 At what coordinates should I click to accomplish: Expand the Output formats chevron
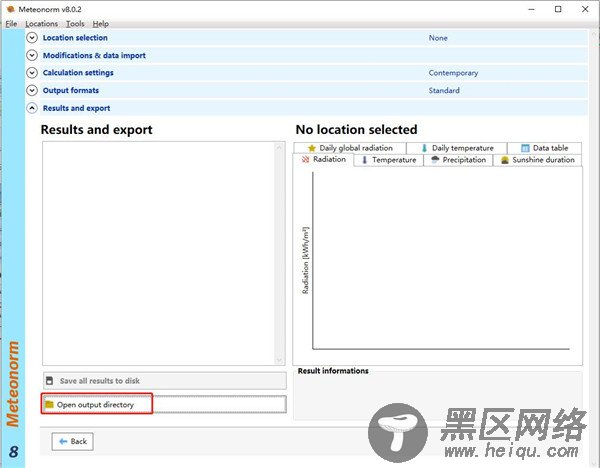32,90
